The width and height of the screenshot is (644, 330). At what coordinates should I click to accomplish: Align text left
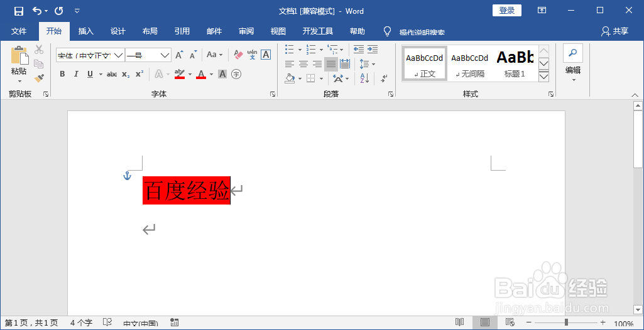click(x=290, y=64)
